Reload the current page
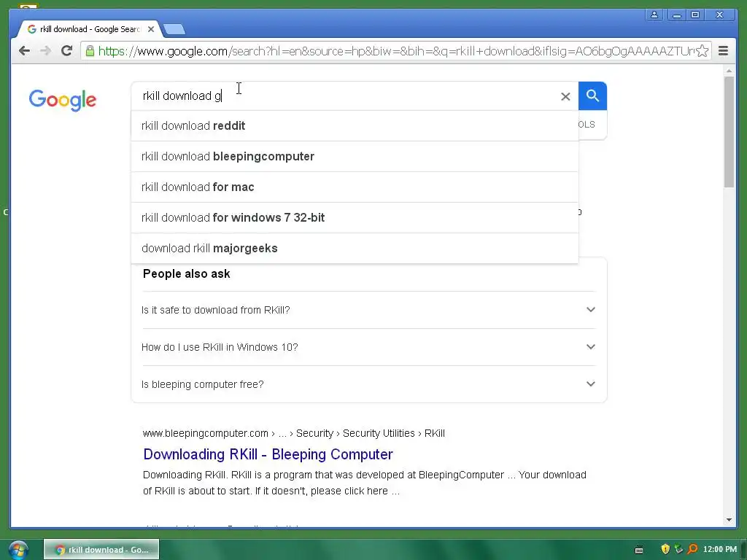The image size is (747, 560). pos(66,51)
